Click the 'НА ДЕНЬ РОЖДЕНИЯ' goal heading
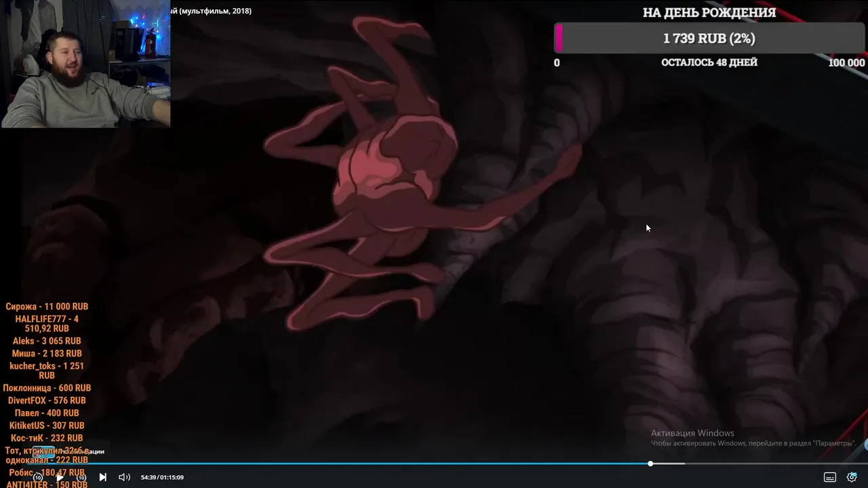The image size is (868, 488). (709, 12)
